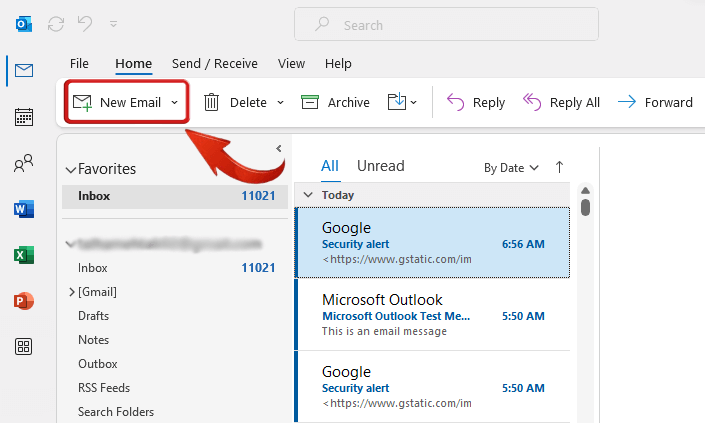705x423 pixels.
Task: Open the Mail view in sidebar
Action: pos(24,70)
